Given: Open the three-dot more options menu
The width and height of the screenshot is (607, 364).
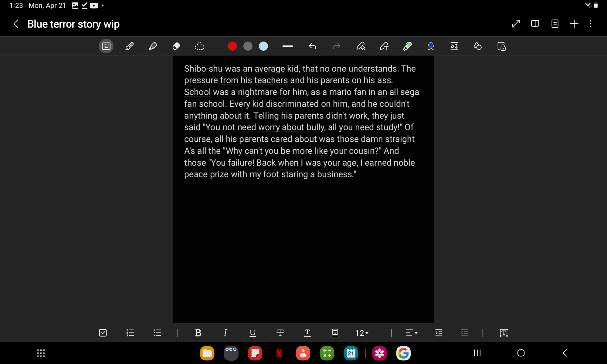Looking at the screenshot, I should pyautogui.click(x=590, y=24).
